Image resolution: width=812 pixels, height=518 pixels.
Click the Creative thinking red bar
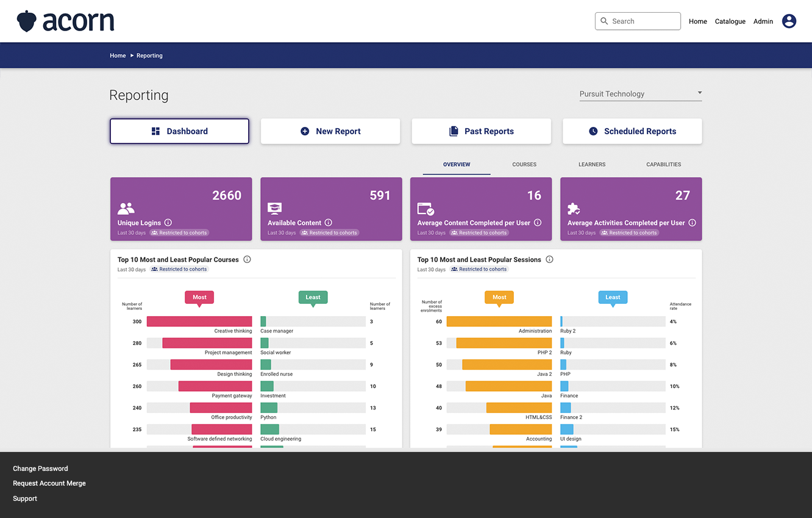coord(199,322)
